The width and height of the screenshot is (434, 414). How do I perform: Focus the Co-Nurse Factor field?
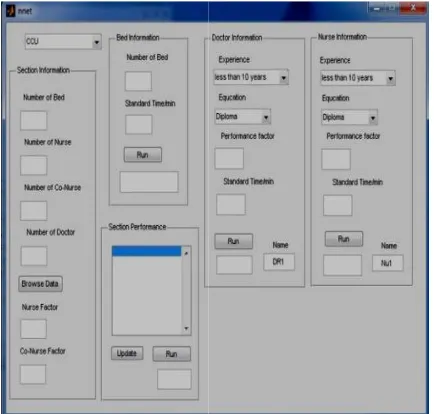33,374
